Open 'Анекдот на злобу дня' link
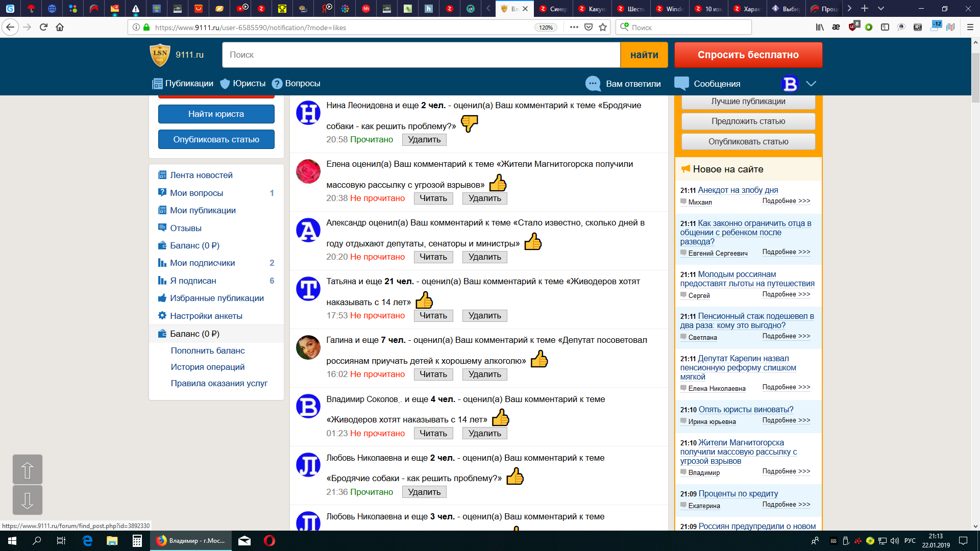Screen dimensions: 980x551 (738, 190)
